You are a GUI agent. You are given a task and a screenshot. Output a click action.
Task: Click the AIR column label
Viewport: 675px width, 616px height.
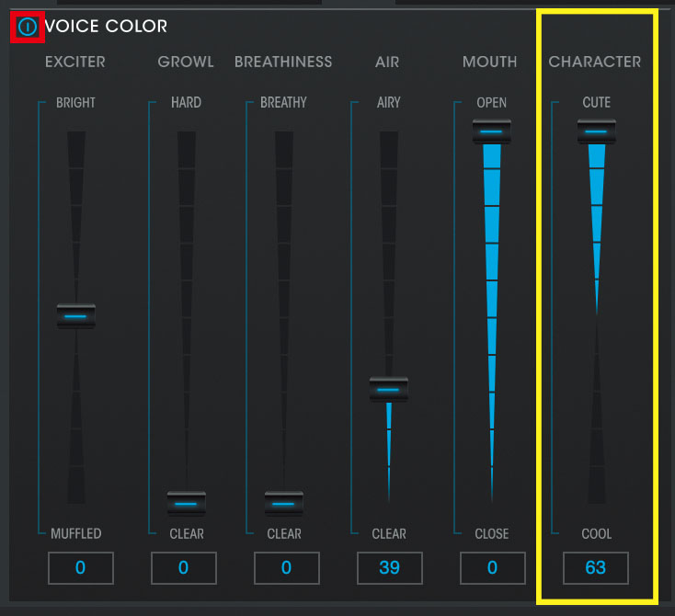point(387,62)
